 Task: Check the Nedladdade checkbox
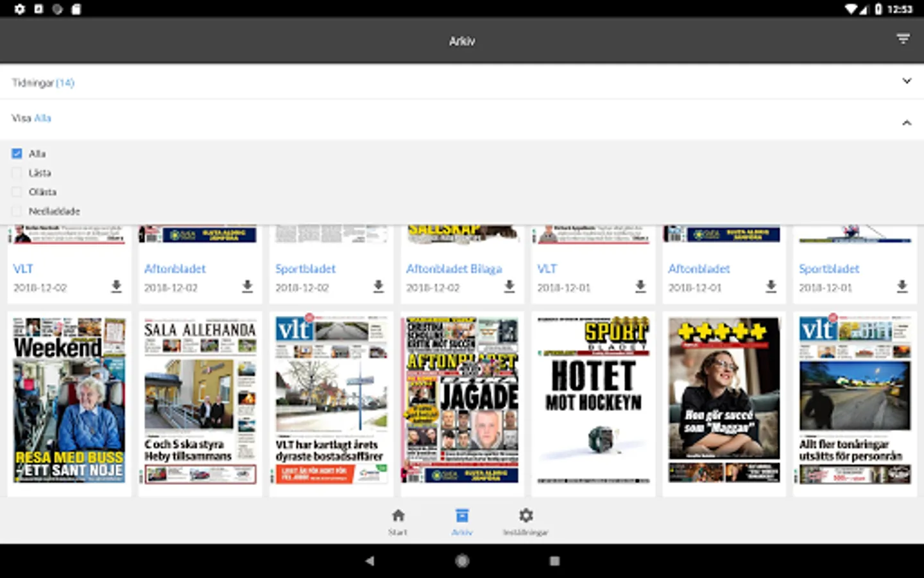click(x=17, y=211)
